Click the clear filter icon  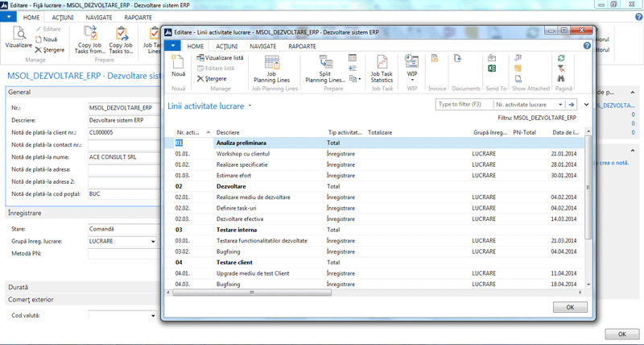pyautogui.click(x=561, y=69)
